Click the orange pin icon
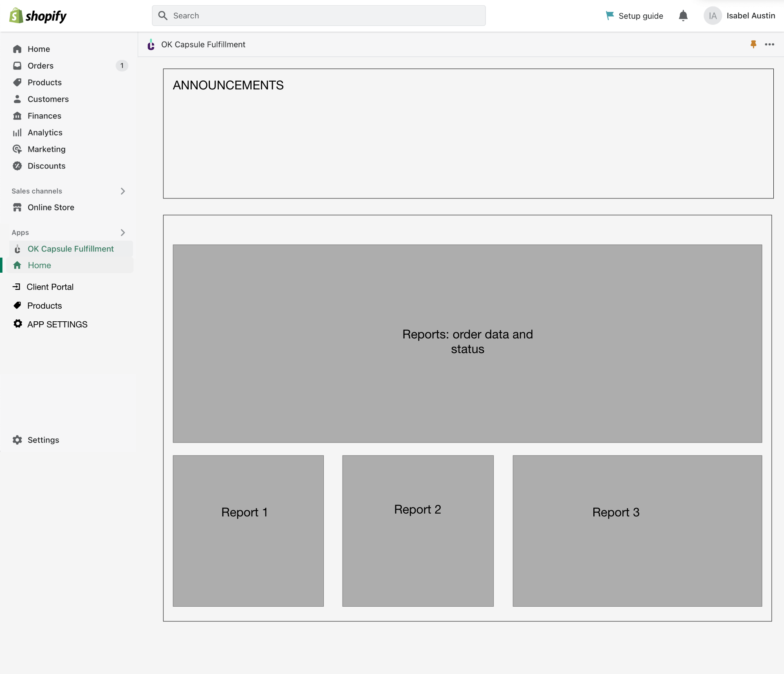 coord(753,44)
